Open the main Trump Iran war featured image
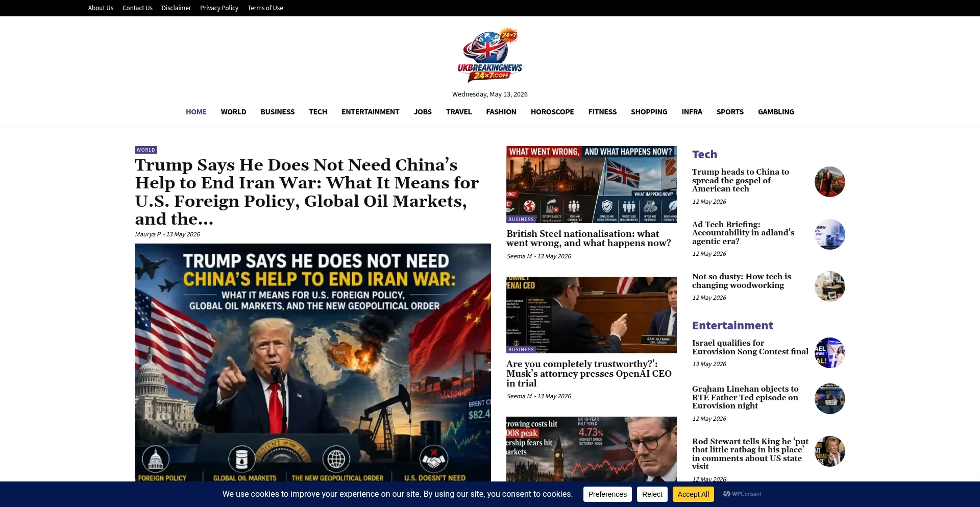 point(313,363)
